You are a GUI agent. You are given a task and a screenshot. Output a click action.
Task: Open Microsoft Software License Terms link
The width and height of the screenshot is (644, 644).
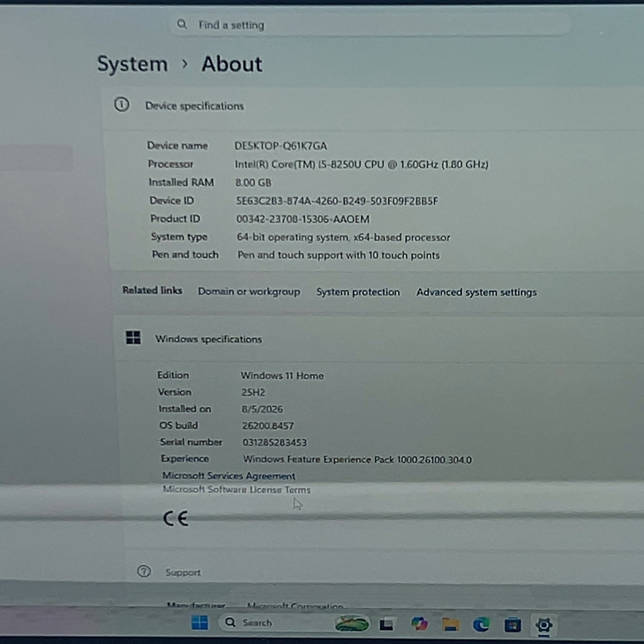tap(237, 489)
